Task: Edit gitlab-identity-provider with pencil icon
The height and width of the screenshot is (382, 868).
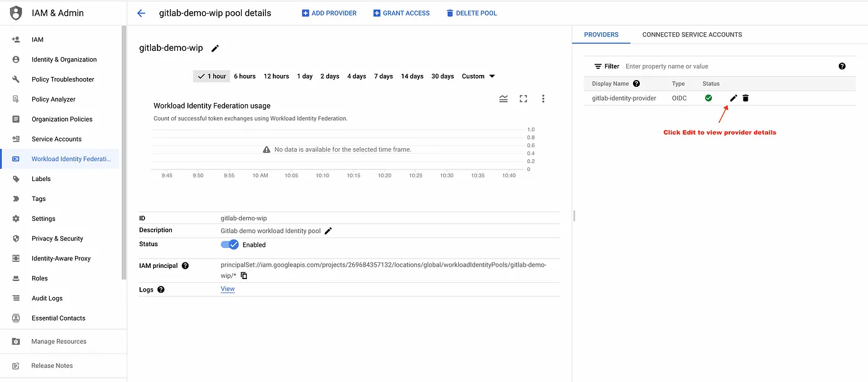Action: pyautogui.click(x=733, y=98)
